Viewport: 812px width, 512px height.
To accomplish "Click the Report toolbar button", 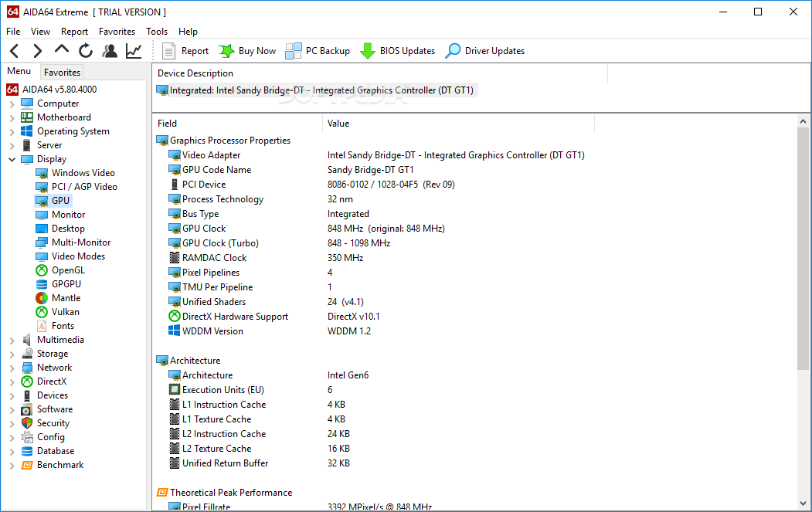I will click(185, 51).
